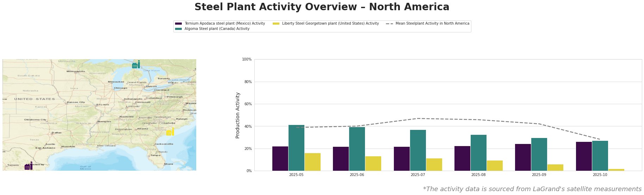Screen dimensions: 644x195
Task: Select the teal Algoma bar for 2025-05
Action: 296,148
